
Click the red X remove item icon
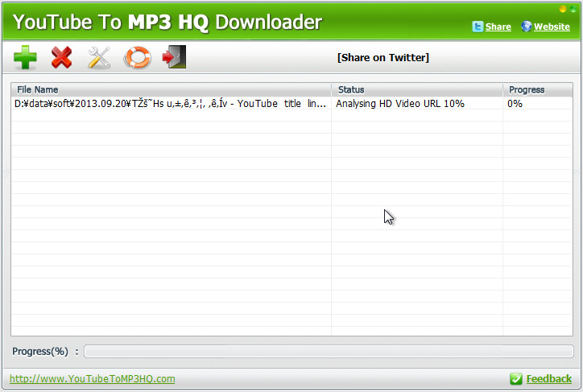(x=62, y=57)
